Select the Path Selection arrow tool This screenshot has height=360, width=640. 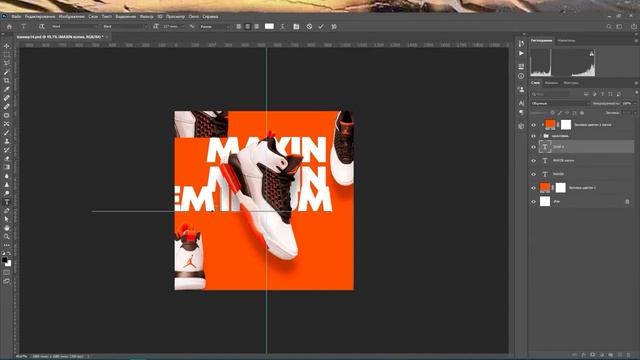coord(7,219)
